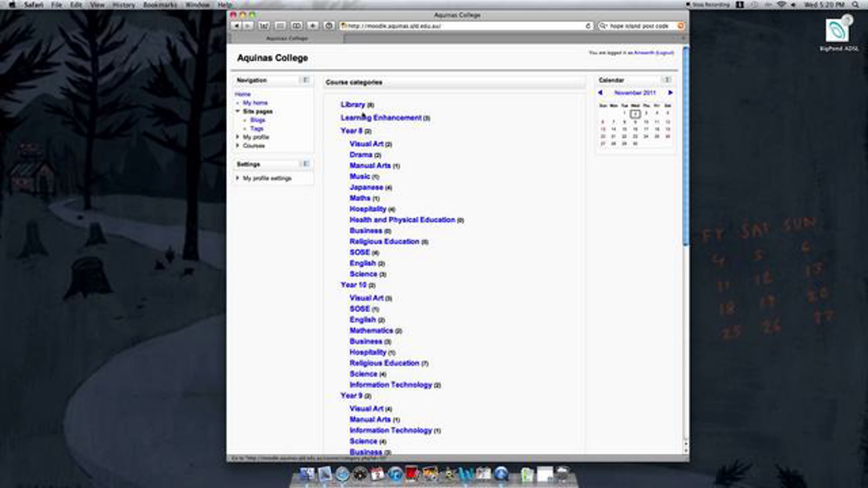Open Health and Physical Education link
Viewport: 868px width, 488px height.
tap(402, 220)
